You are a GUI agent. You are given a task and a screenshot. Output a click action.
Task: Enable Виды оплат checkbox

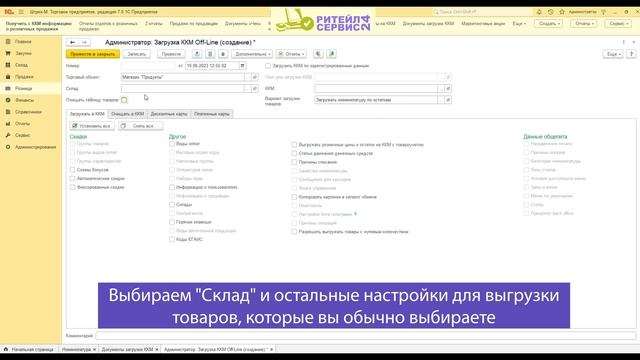172,144
